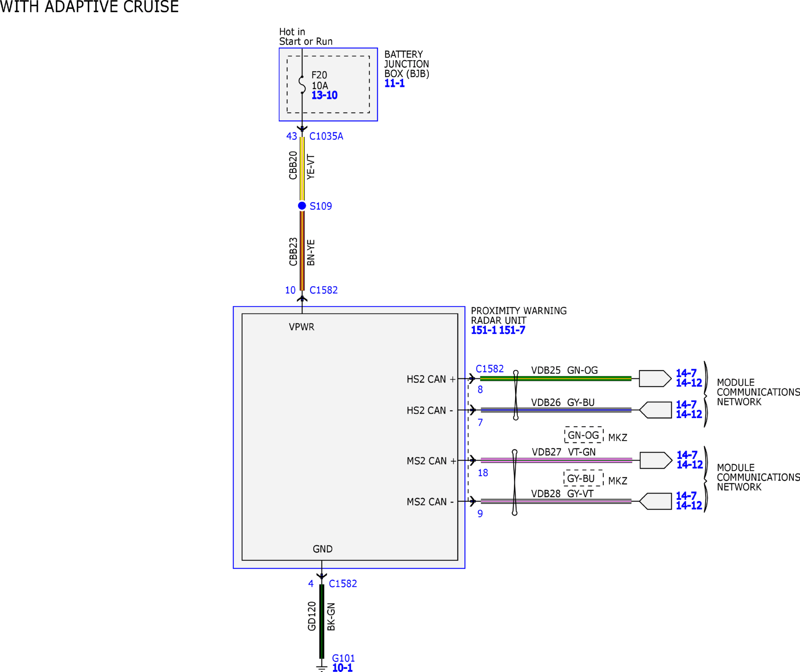800x672 pixels.
Task: Open 14-12 link beside VDB28 GY-VT wire
Action: pyautogui.click(x=689, y=506)
